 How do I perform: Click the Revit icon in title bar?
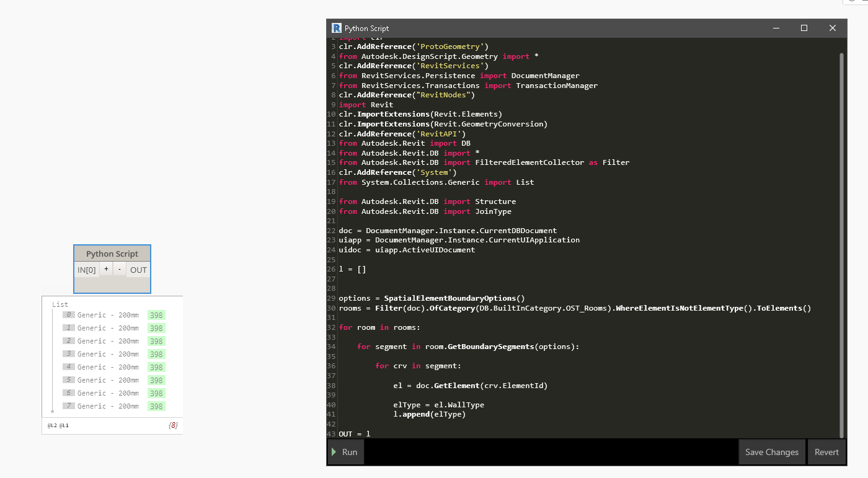[x=337, y=28]
